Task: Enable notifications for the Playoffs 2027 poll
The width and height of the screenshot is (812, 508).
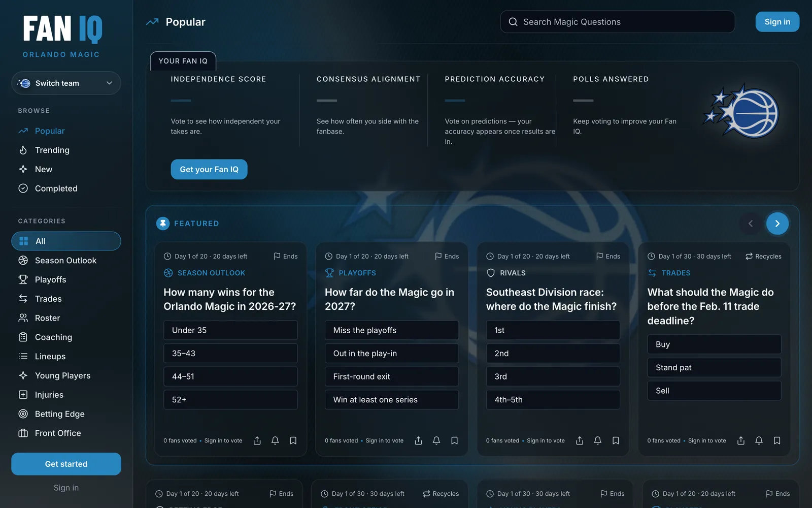Action: (436, 440)
